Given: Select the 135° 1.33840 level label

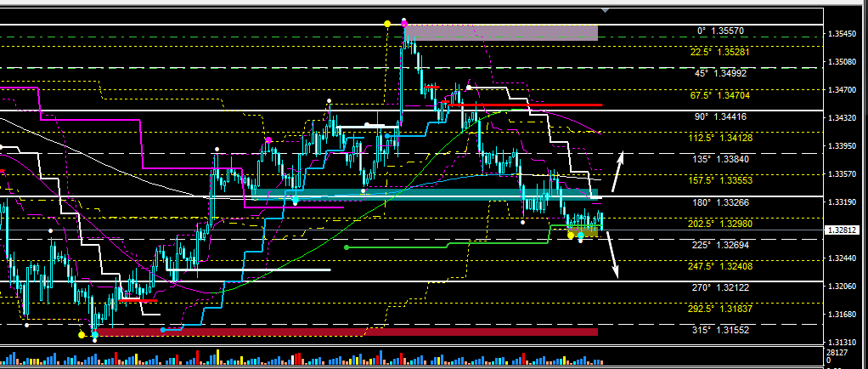Looking at the screenshot, I should click(722, 160).
